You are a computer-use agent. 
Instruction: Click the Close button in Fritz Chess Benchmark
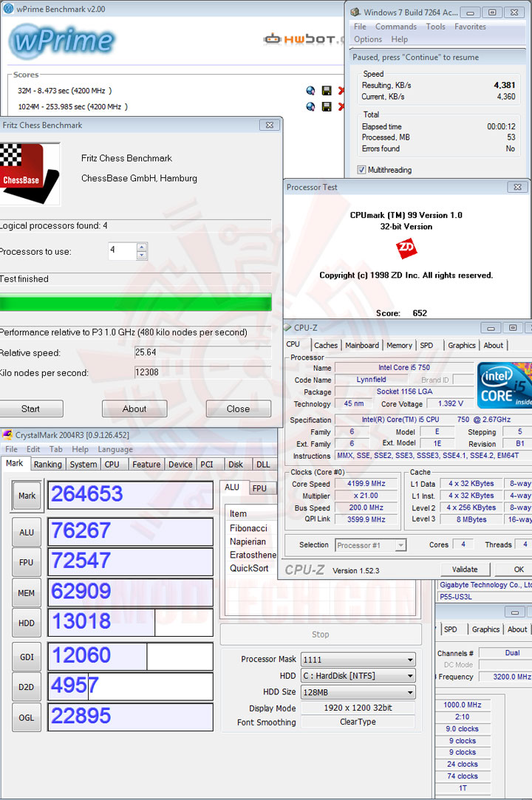(239, 408)
